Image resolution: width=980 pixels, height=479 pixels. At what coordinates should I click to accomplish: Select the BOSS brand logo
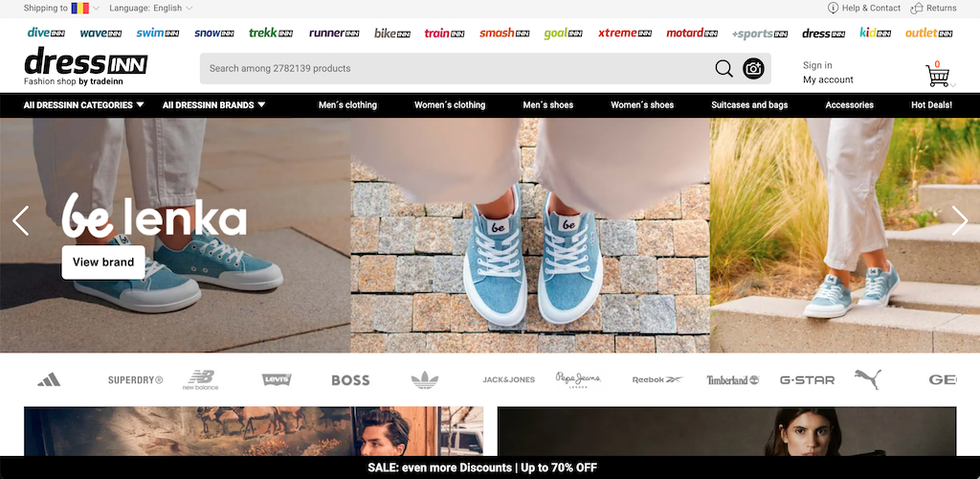click(x=350, y=380)
